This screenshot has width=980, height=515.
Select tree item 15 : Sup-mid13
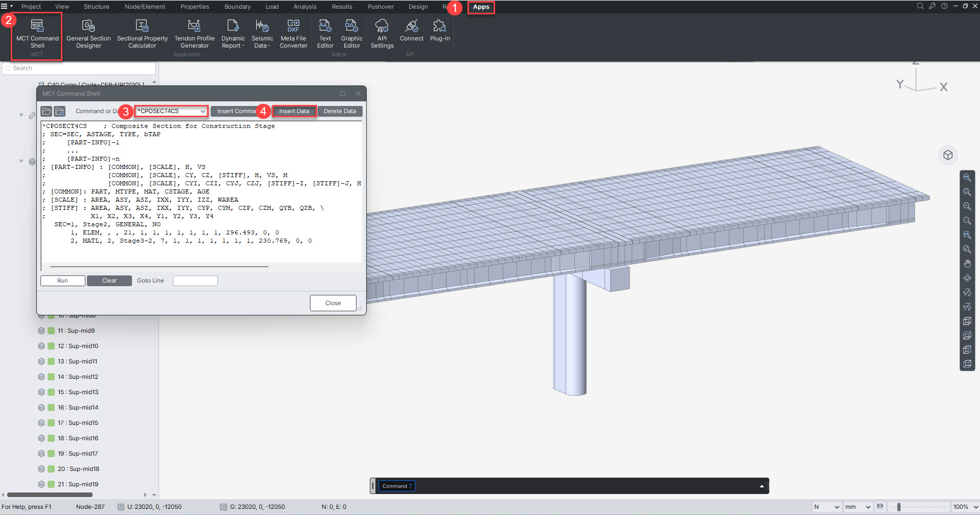click(78, 392)
